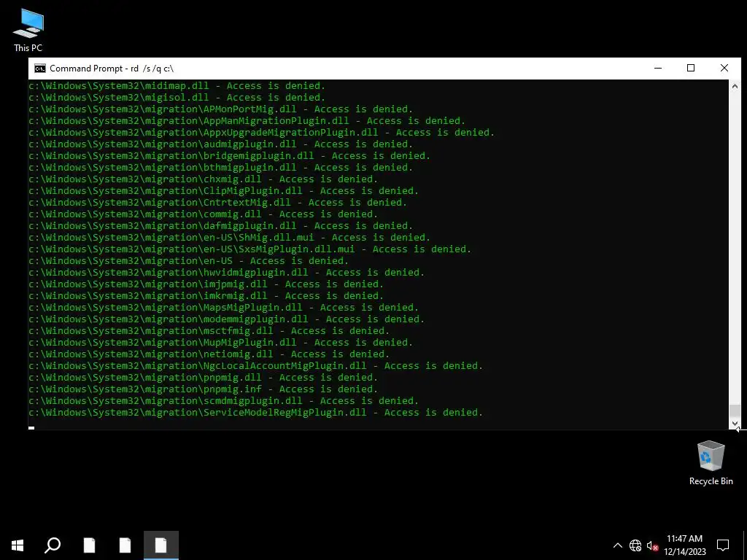
Task: Click the line containing midimap.dll
Action: (177, 86)
